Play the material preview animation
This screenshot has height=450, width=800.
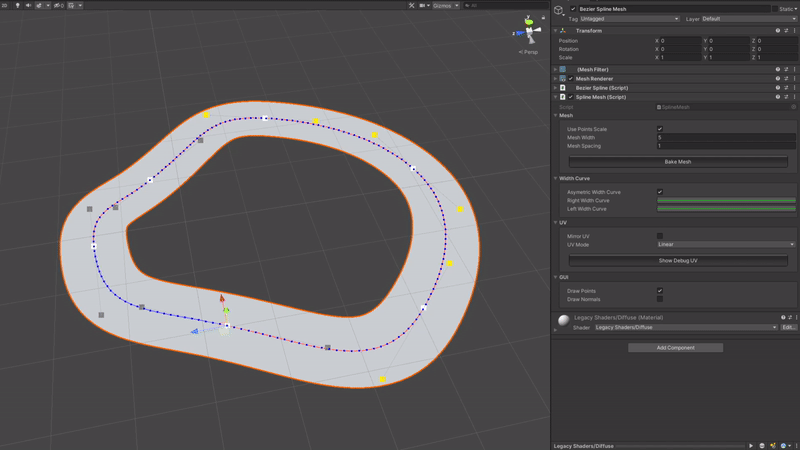(x=751, y=446)
